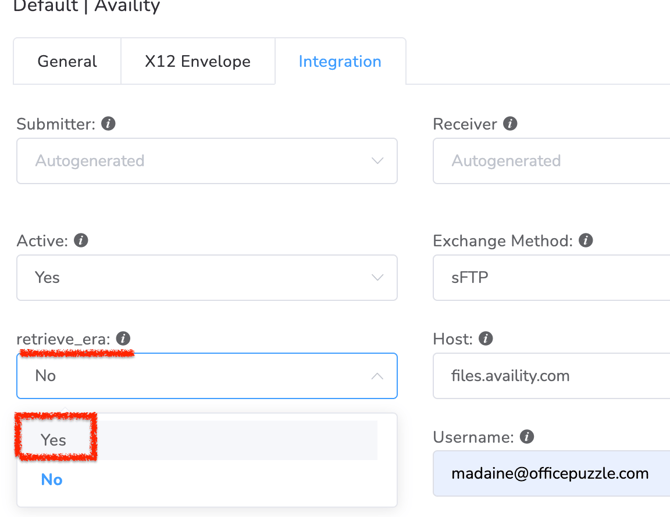Click info icon next to Username
Image resolution: width=670 pixels, height=517 pixels.
coord(527,437)
